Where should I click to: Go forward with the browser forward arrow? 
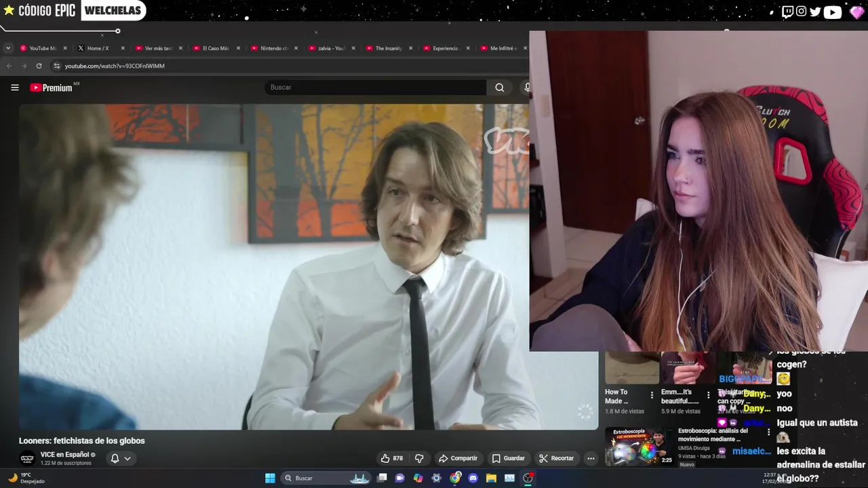(24, 66)
